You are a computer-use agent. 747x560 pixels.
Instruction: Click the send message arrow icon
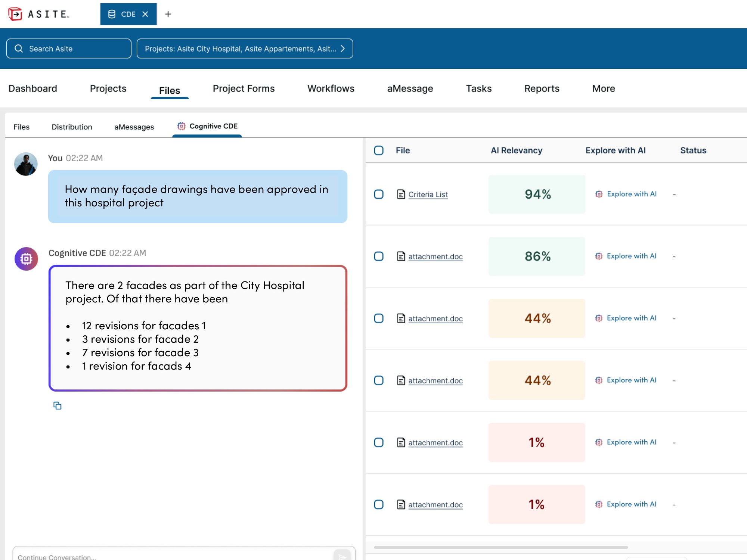pyautogui.click(x=342, y=556)
